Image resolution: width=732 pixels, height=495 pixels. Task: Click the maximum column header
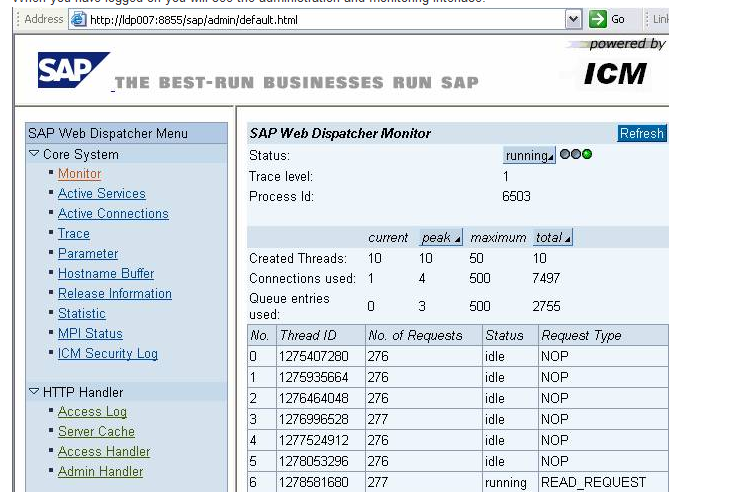point(498,238)
